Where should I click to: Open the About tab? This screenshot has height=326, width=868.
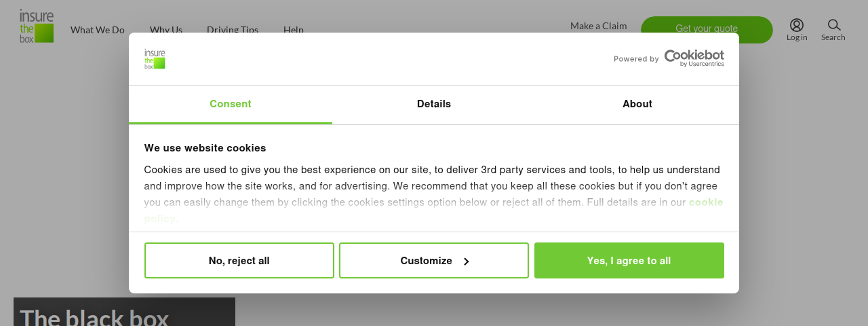tap(637, 105)
